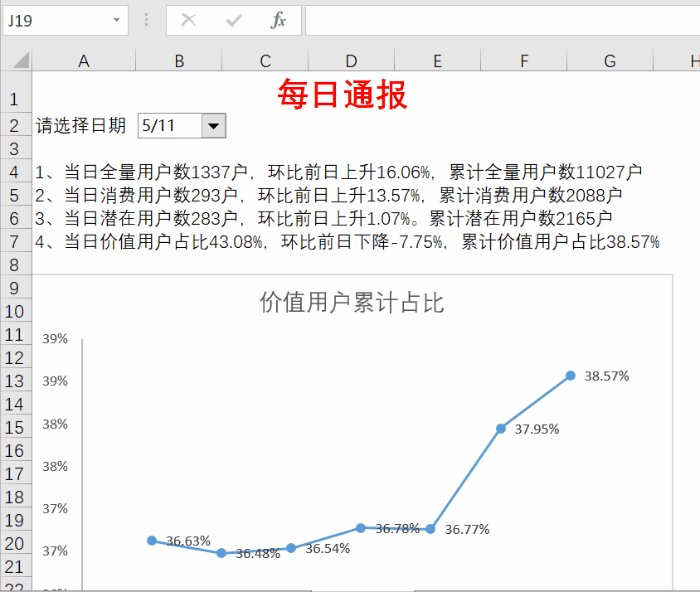Screen dimensions: 700x592
Task: Click the 36.78% data label
Action: click(397, 529)
